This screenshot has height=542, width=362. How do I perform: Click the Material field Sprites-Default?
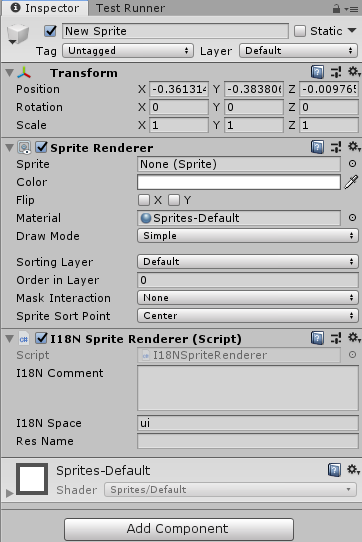[x=239, y=218]
